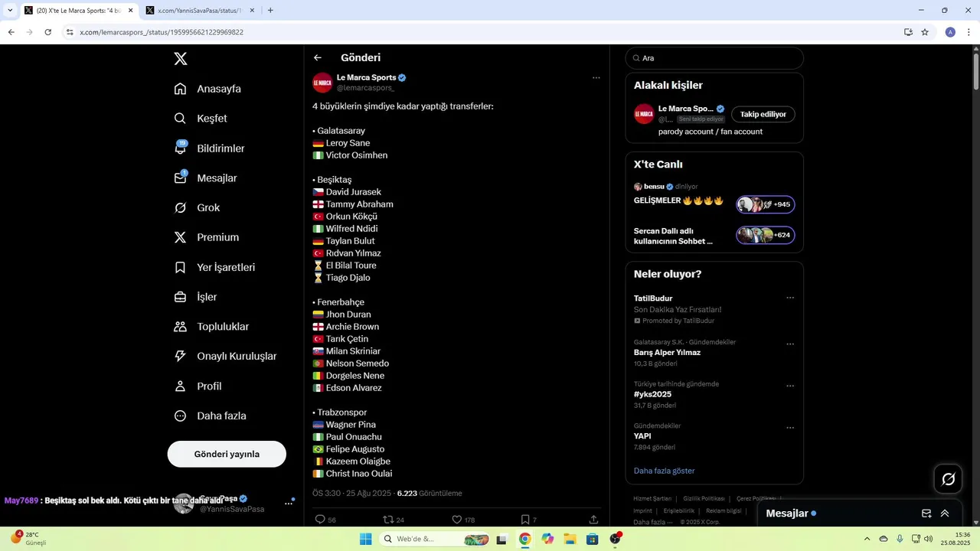The image size is (980, 551).
Task: Open Chrome from the taskbar
Action: click(x=524, y=539)
